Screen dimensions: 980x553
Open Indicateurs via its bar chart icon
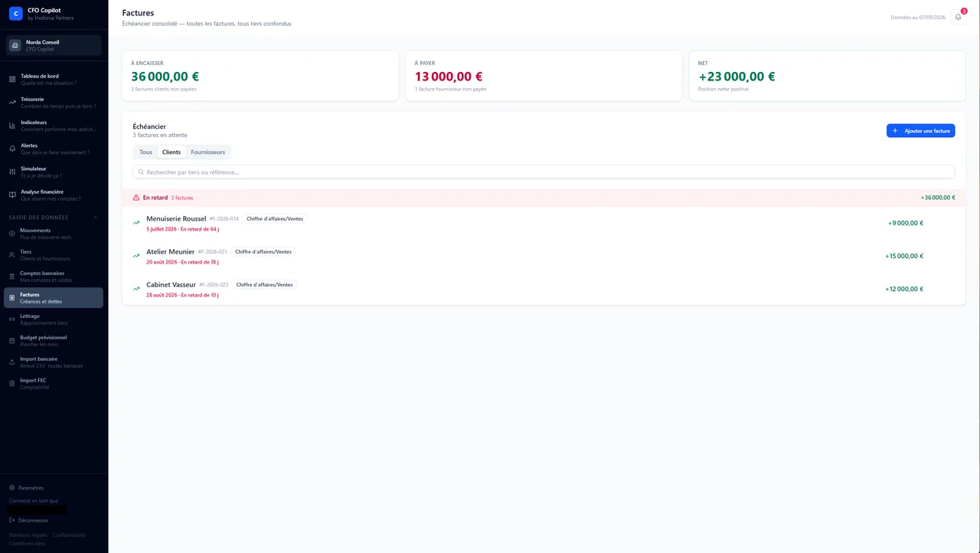point(12,126)
